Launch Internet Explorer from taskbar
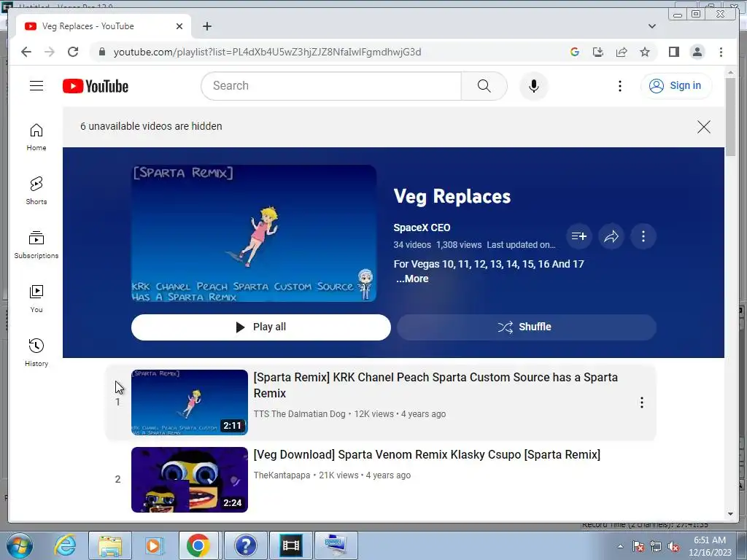Screen dimensions: 747x560 [65, 545]
